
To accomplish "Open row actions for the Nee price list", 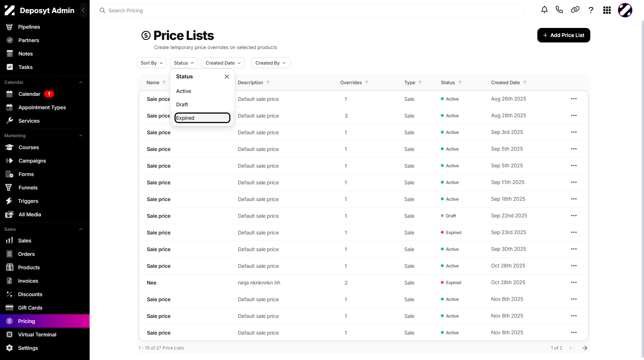I will click(x=574, y=282).
